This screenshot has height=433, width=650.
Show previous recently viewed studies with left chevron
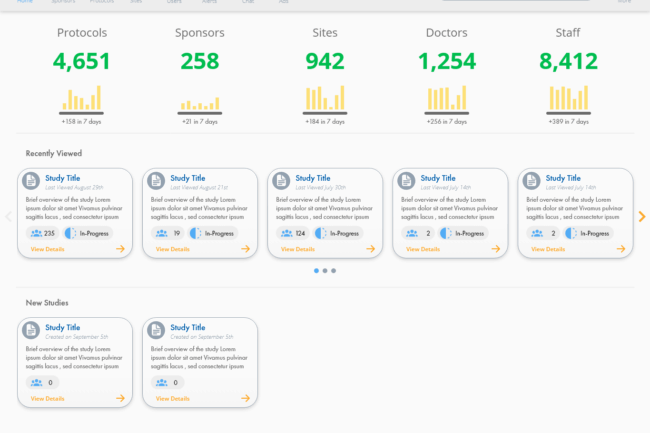(x=8, y=216)
